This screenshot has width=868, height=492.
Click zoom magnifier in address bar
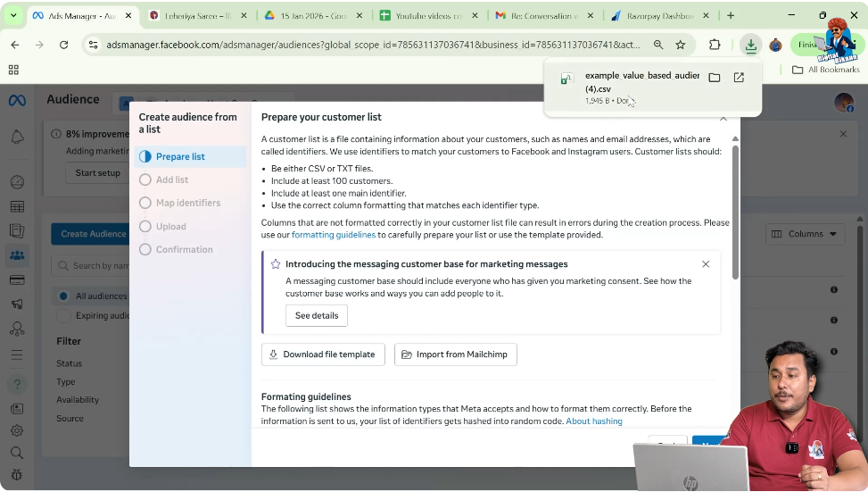click(658, 45)
